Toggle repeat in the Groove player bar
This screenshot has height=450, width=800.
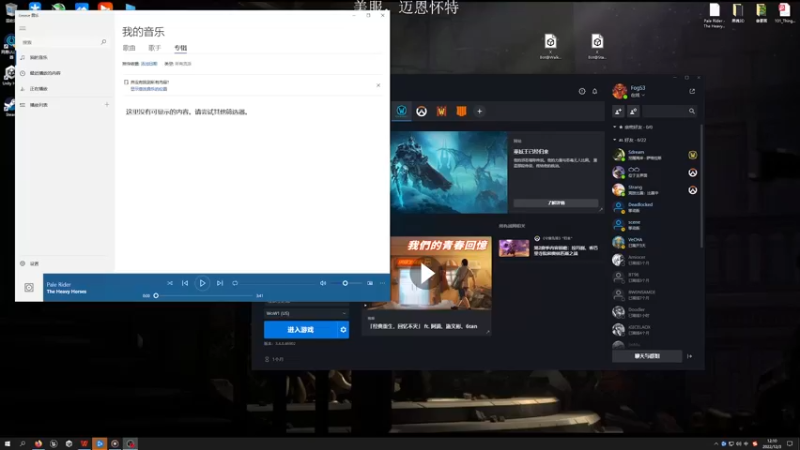pos(235,283)
